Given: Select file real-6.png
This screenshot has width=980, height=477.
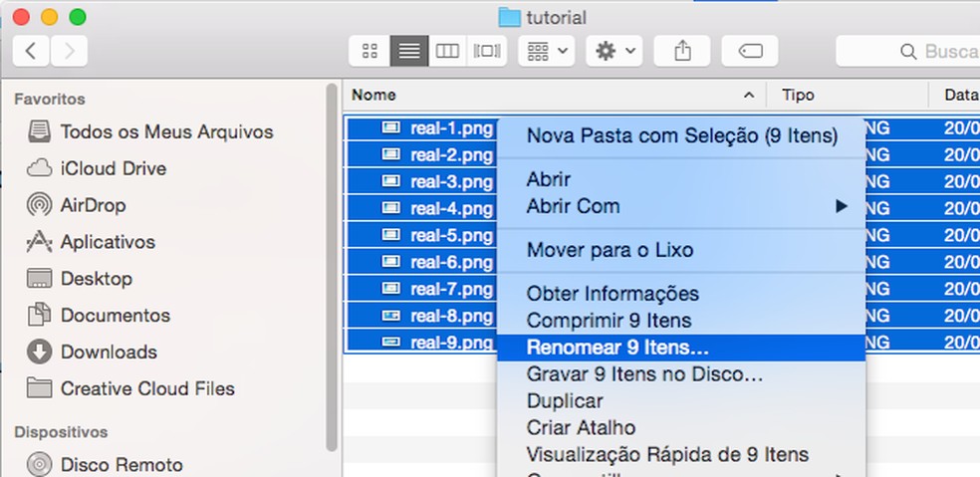Looking at the screenshot, I should click(x=451, y=262).
